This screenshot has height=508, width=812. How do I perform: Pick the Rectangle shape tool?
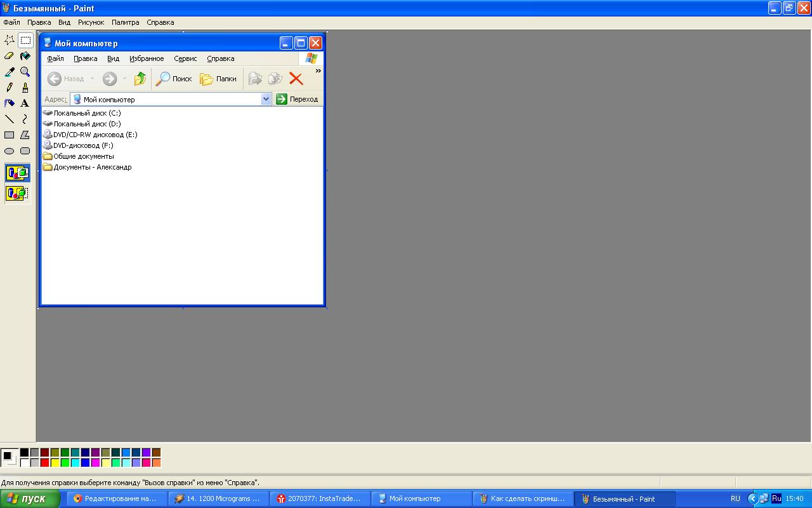tap(10, 135)
